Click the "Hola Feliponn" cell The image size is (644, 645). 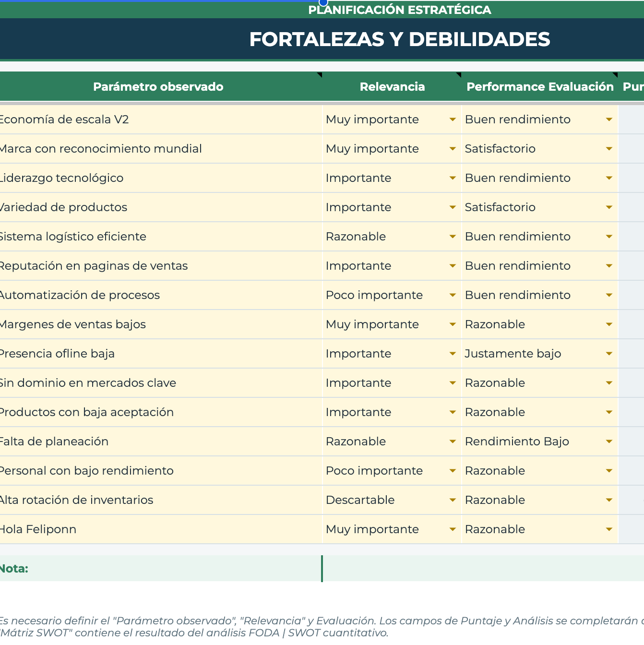point(161,529)
